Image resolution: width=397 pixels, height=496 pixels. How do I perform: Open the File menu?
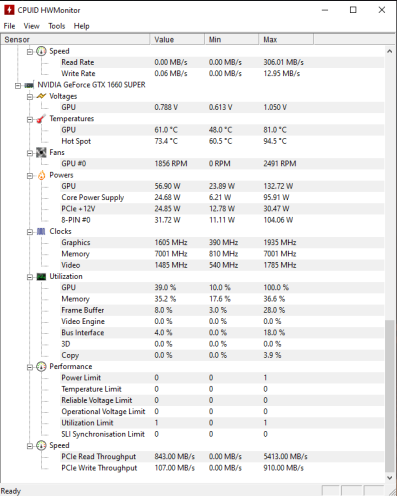pos(9,26)
